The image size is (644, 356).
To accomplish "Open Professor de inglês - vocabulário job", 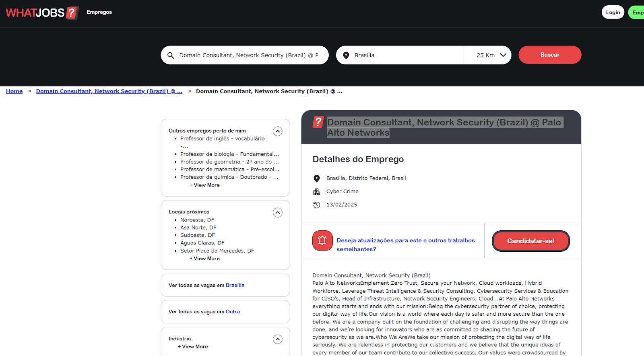I will 223,142.
